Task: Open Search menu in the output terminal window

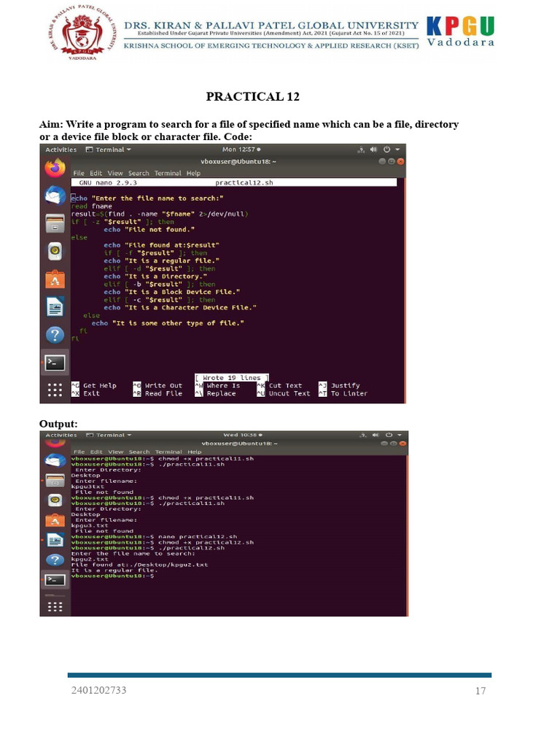Action: [139, 452]
